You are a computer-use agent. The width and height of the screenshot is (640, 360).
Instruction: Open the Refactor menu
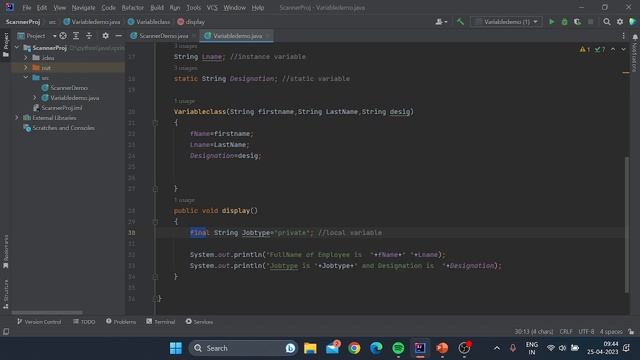click(x=133, y=7)
